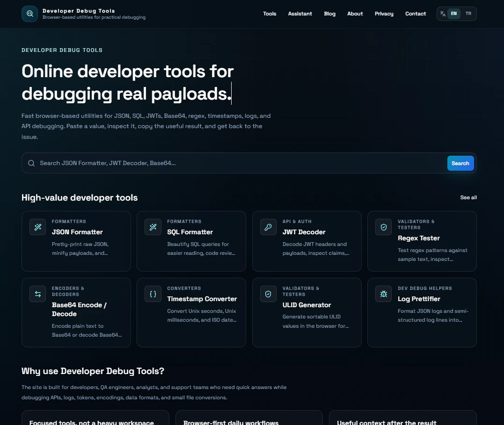The image size is (504, 425).
Task: Open the About page
Action: click(355, 14)
